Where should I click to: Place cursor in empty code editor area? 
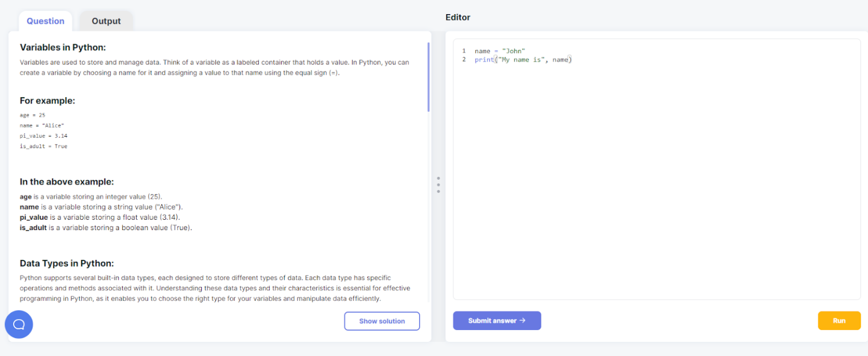click(x=656, y=186)
